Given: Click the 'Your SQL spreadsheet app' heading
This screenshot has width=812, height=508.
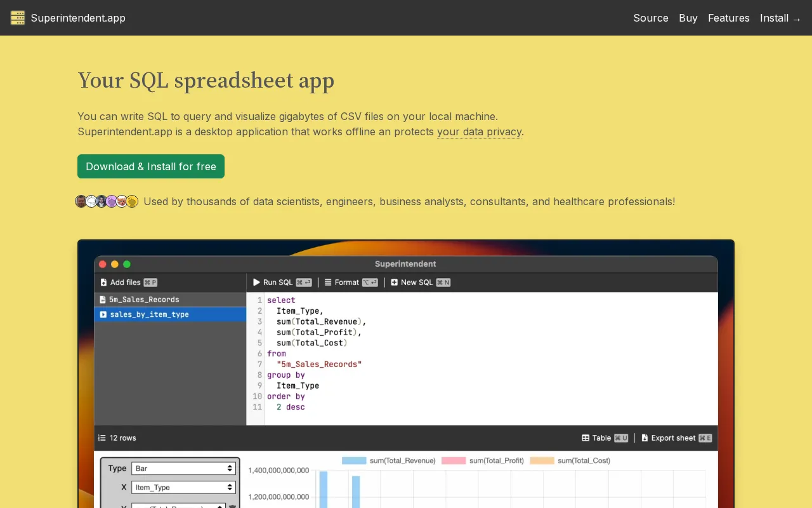Looking at the screenshot, I should [x=206, y=81].
